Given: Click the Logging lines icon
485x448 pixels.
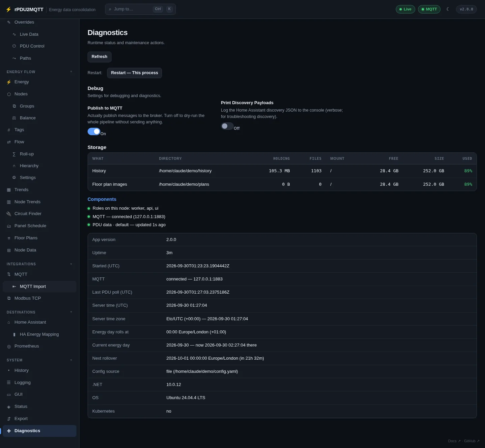Looking at the screenshot, I should pyautogui.click(x=9, y=383).
